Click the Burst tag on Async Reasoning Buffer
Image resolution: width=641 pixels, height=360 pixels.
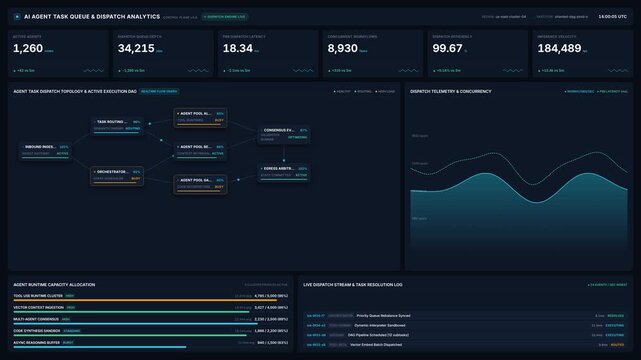(68, 343)
